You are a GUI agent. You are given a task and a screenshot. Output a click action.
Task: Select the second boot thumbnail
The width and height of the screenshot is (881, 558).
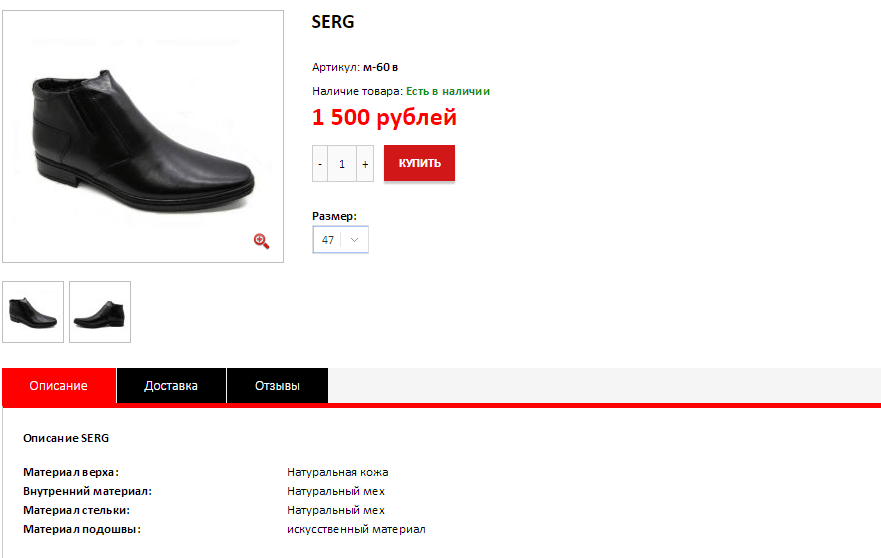(100, 312)
